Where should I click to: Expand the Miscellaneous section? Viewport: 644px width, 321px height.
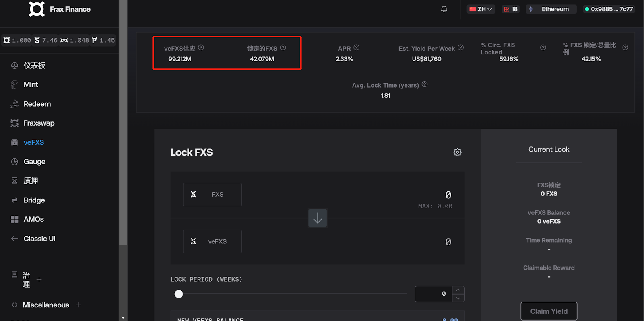tap(78, 305)
